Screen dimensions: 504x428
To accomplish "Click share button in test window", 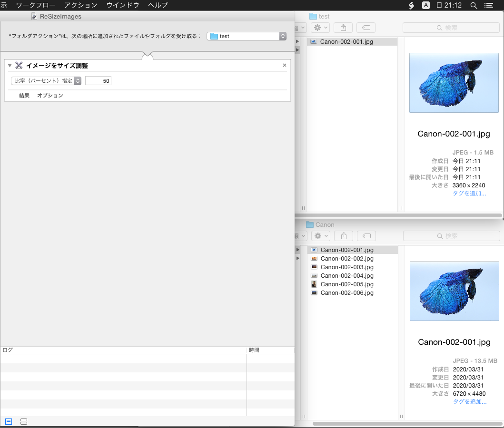I will (x=343, y=28).
